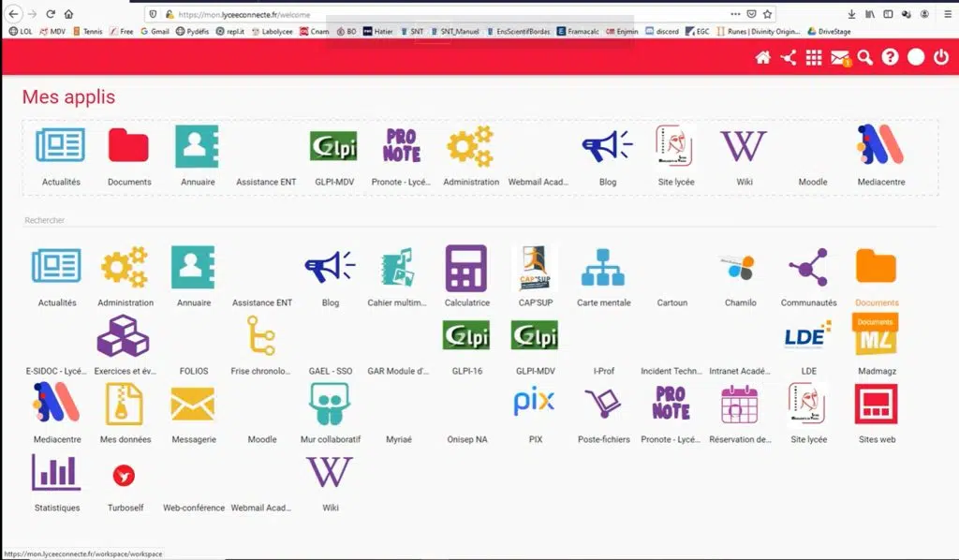Screen dimensions: 959x560
Task: Open the DriveStage bookmark
Action: 829,31
